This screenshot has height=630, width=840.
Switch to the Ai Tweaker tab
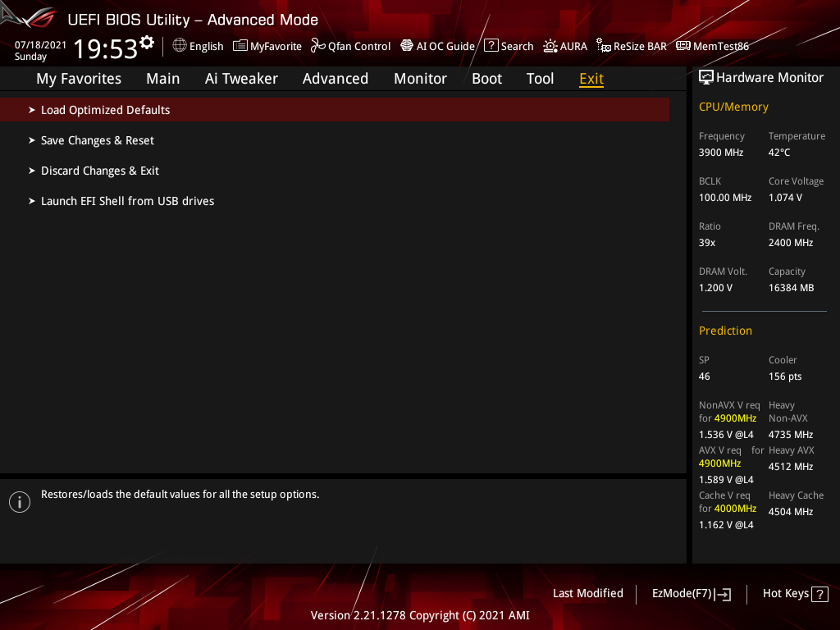[x=241, y=78]
